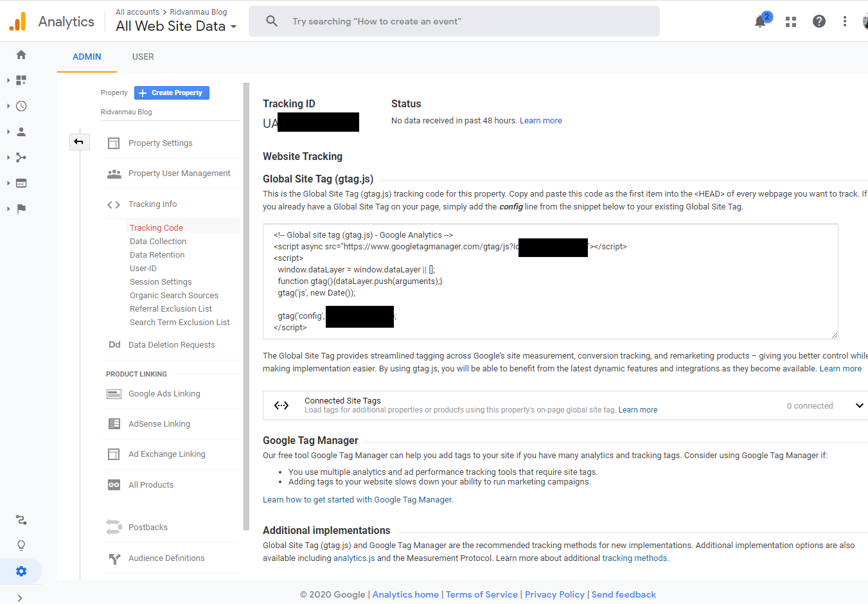Click the Audience Definitions icon
The height and width of the screenshot is (604, 868).
(114, 558)
